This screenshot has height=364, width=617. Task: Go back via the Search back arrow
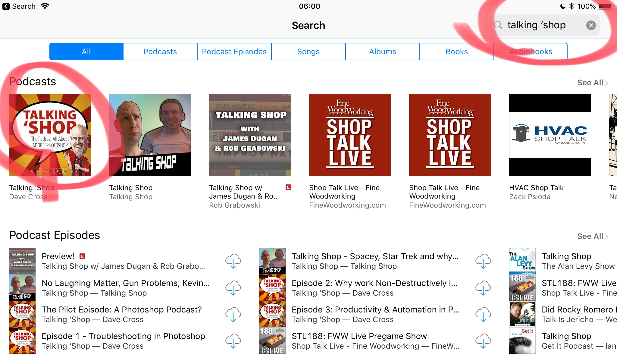pos(6,6)
